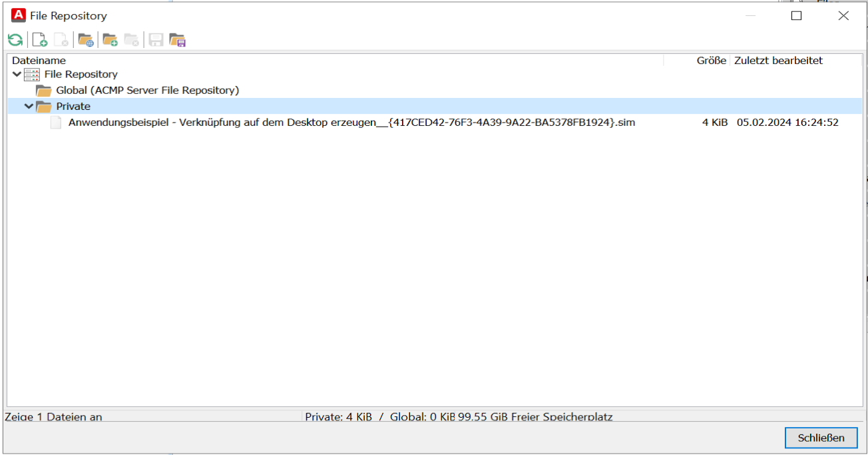Open the global repository folder icon

pyautogui.click(x=85, y=39)
